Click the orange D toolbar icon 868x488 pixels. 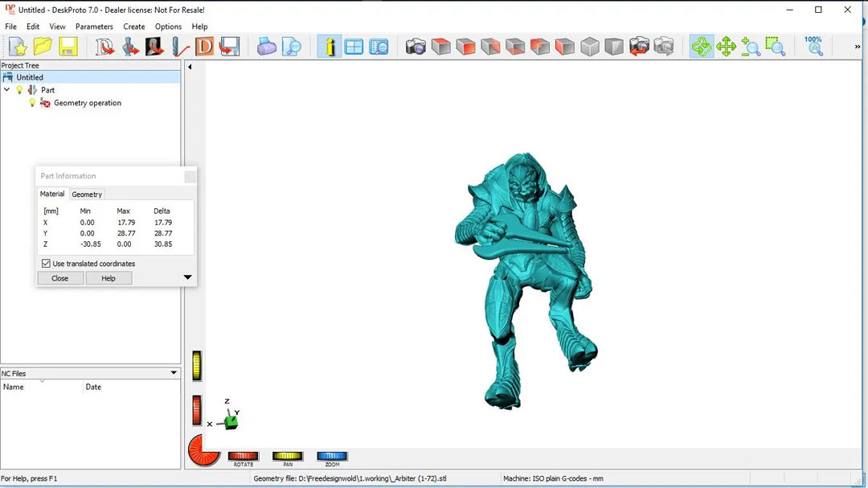(204, 47)
